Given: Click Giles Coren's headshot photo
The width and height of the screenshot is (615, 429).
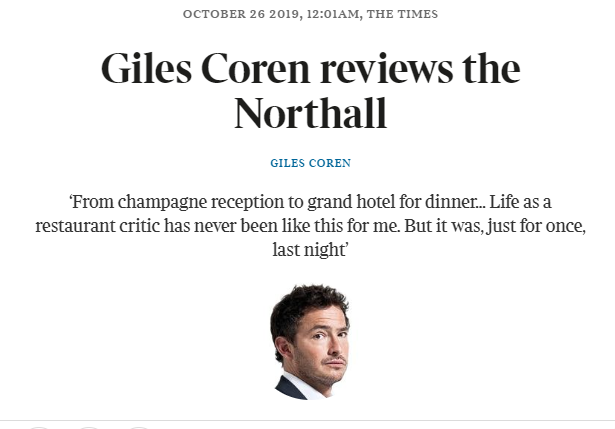Looking at the screenshot, I should coord(310,342).
